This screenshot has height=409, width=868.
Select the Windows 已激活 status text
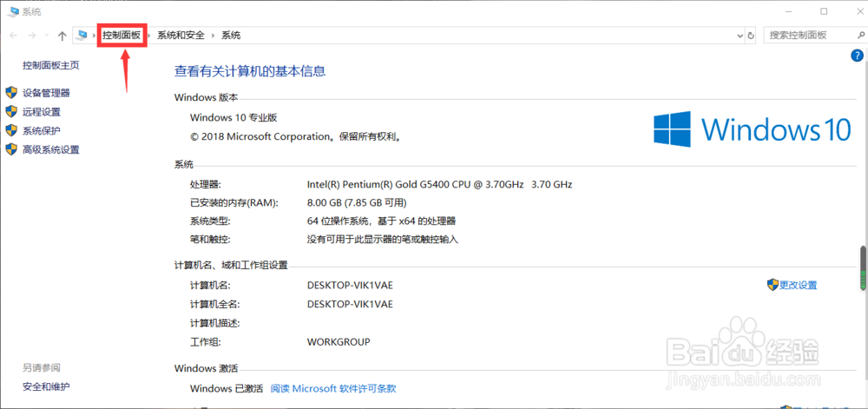[227, 388]
